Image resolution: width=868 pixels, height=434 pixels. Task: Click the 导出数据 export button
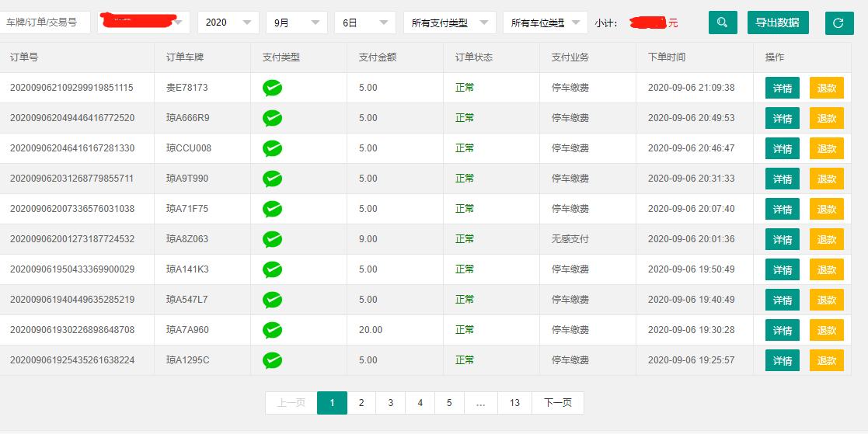(778, 23)
